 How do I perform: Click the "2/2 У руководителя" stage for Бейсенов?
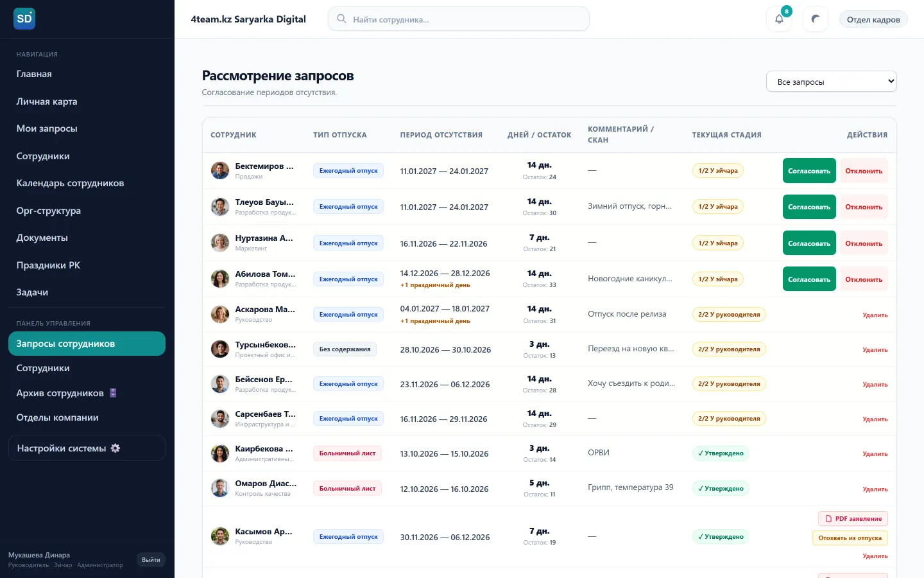coord(729,384)
